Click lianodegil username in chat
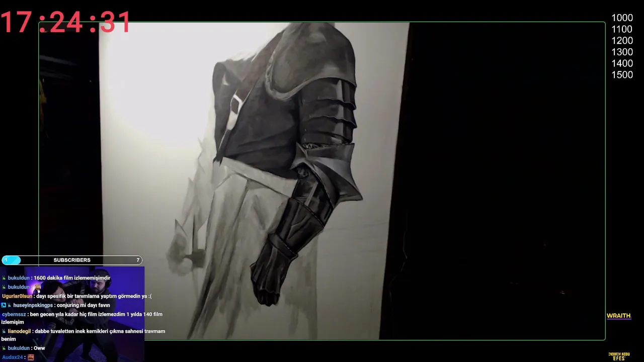The width and height of the screenshot is (644, 362). 19,331
